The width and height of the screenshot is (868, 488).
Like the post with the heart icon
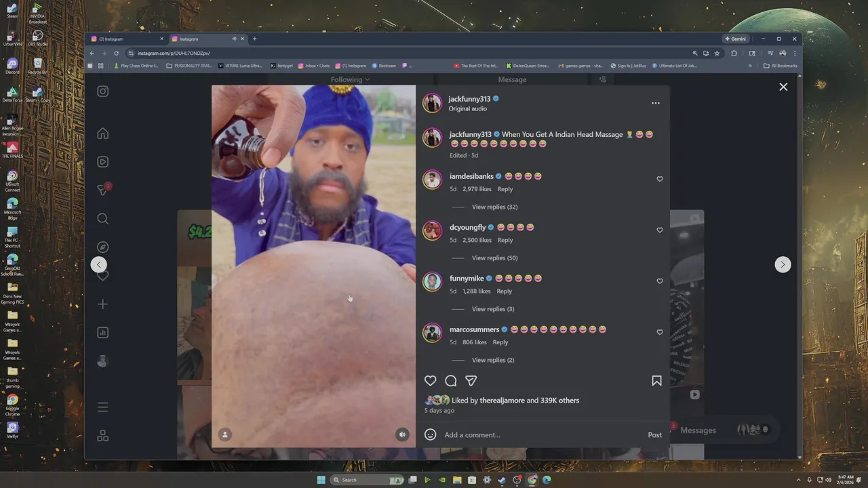click(430, 381)
